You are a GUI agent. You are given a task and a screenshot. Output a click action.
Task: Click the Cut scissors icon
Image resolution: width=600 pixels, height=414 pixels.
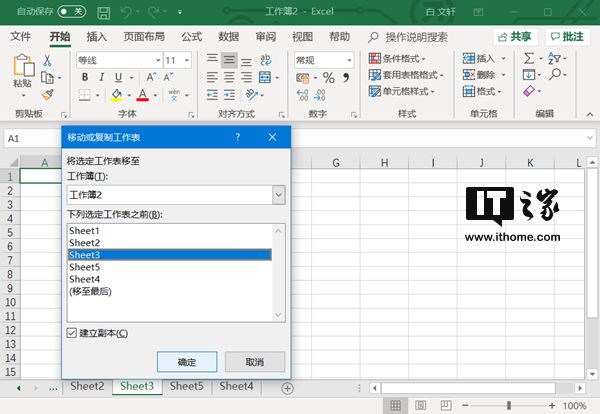pyautogui.click(x=47, y=60)
